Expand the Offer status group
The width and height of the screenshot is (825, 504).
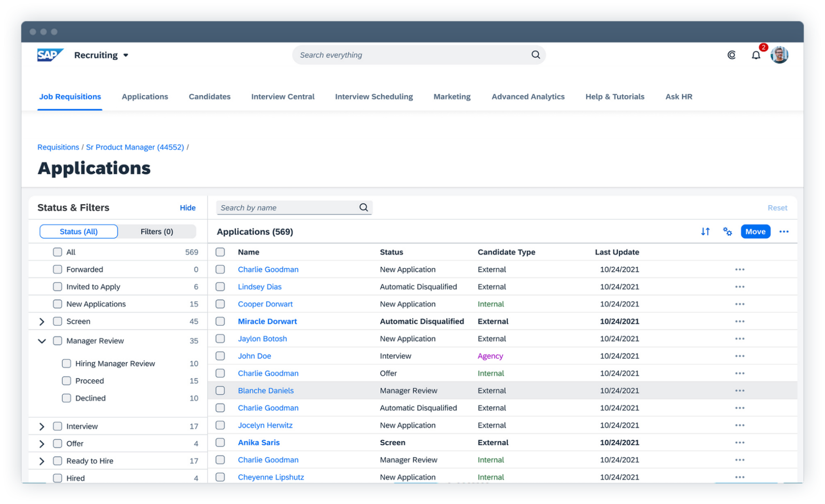pos(41,444)
